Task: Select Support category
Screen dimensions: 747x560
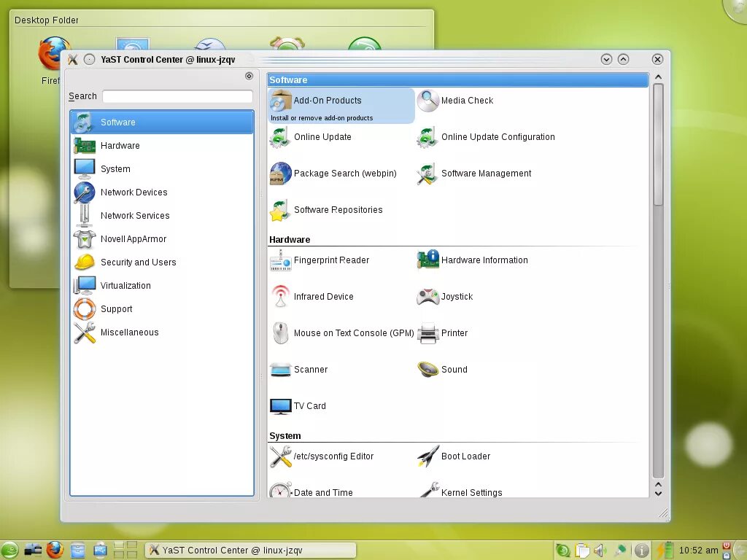Action: (162, 309)
